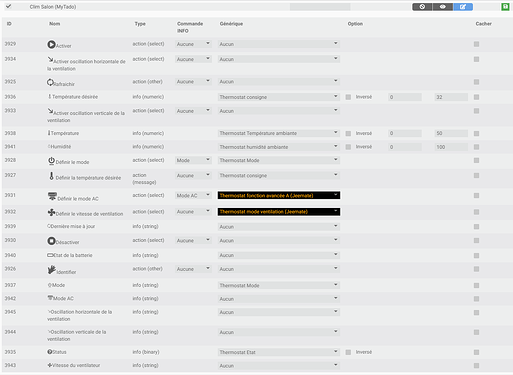Click the Dernière mise à jour name
Image resolution: width=513 pixels, height=375 pixels.
click(x=72, y=226)
